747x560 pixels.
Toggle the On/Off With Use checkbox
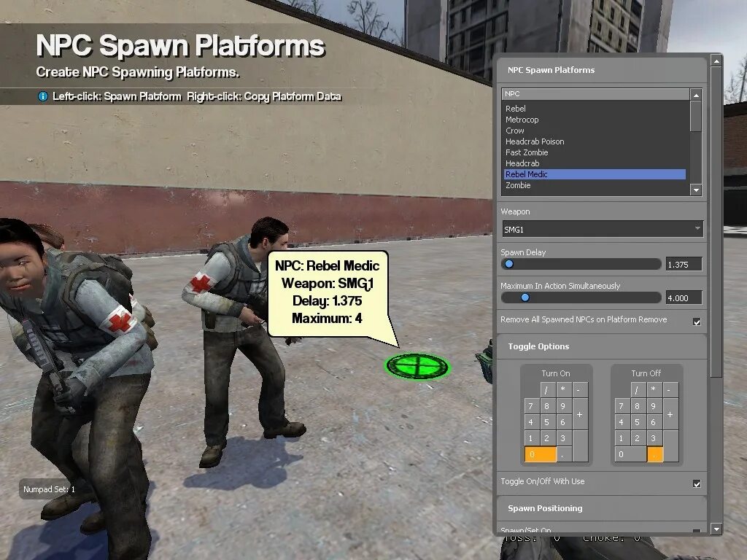[x=697, y=484]
